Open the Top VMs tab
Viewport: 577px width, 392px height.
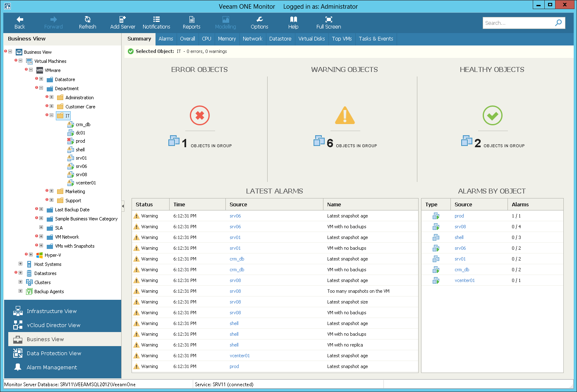342,39
